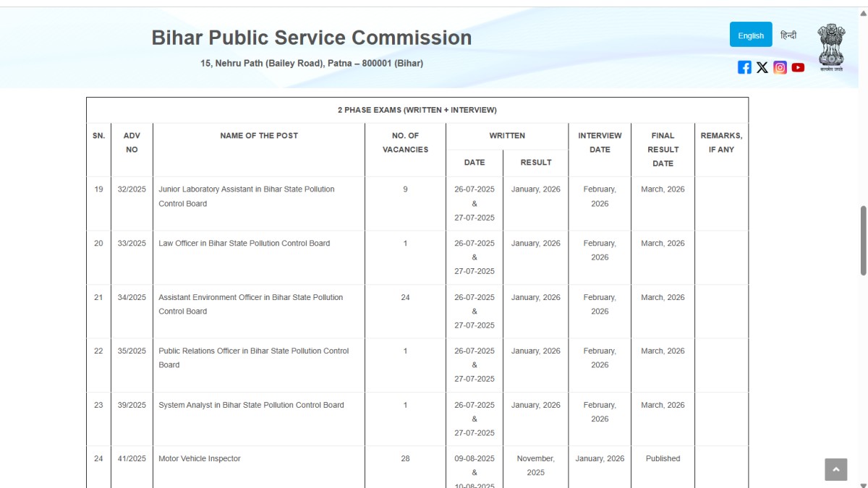Switch language to Hindi

788,35
